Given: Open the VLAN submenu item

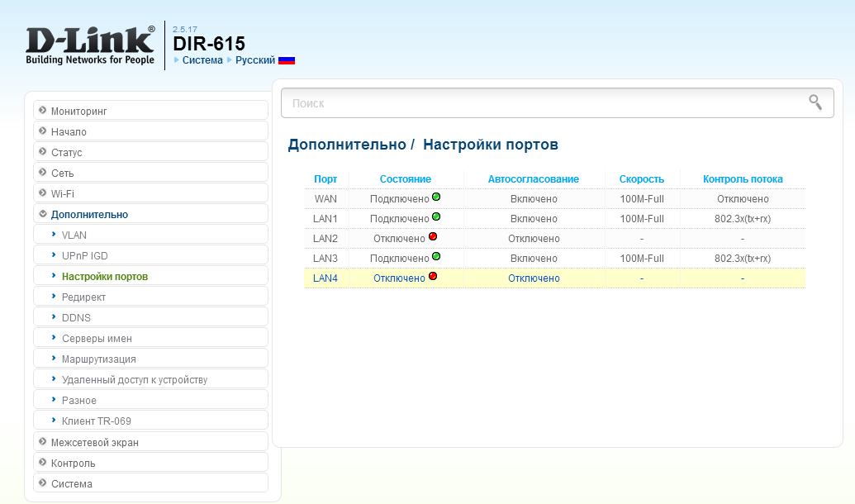Looking at the screenshot, I should point(74,235).
